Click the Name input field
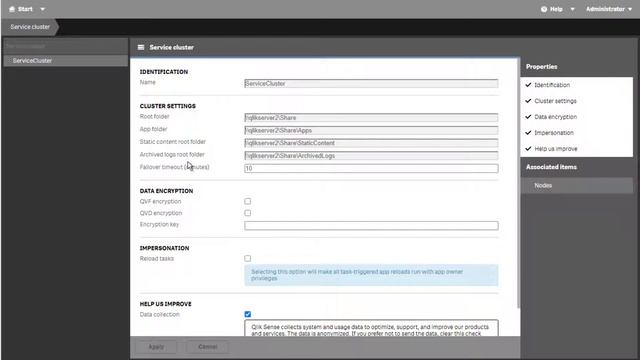 click(x=371, y=83)
